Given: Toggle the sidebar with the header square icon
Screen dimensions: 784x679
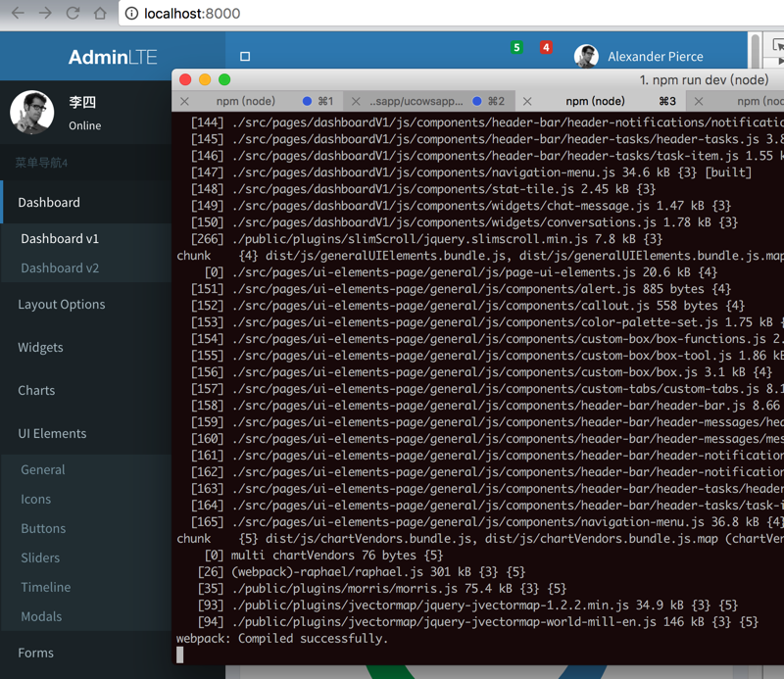Looking at the screenshot, I should pyautogui.click(x=245, y=57).
